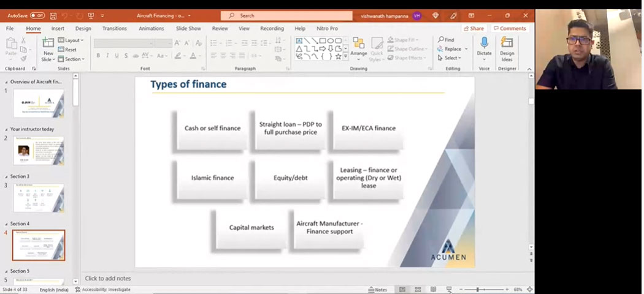The height and width of the screenshot is (294, 644).
Task: Open the Transitions tab
Action: click(114, 28)
